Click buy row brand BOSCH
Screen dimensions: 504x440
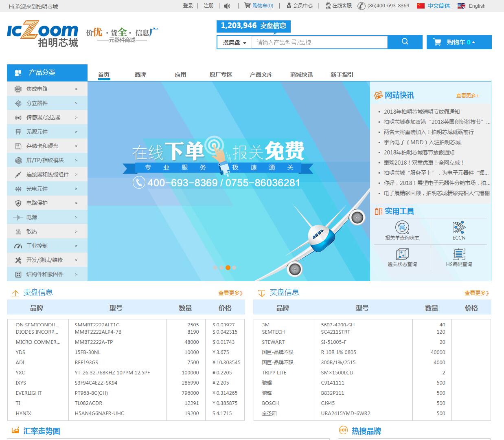[270, 403]
